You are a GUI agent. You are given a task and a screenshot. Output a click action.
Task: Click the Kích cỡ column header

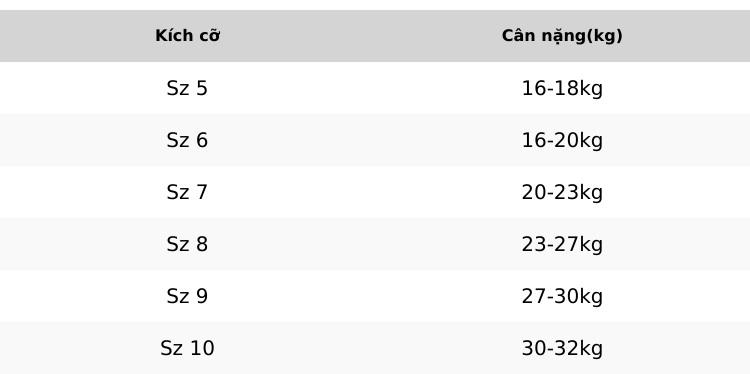(188, 36)
